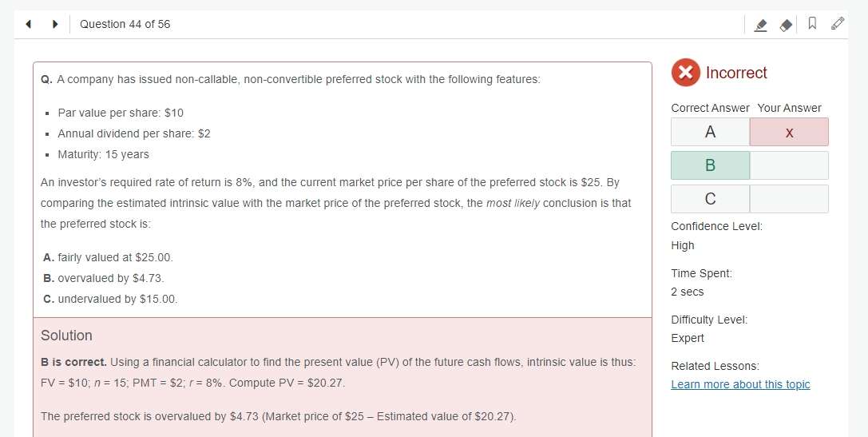868x437 pixels.
Task: Click the Incorrect result label
Action: point(736,73)
